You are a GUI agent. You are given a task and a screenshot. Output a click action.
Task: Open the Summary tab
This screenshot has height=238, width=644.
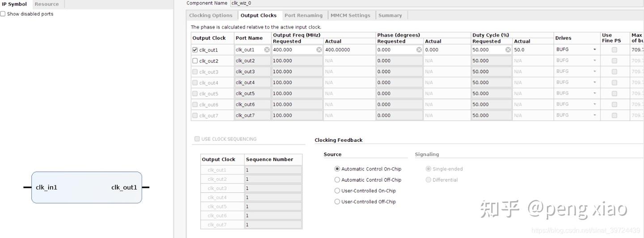click(390, 15)
